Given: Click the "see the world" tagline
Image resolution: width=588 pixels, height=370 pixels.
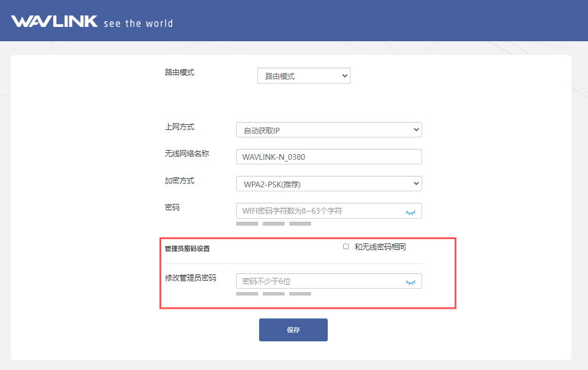Looking at the screenshot, I should click(x=138, y=23).
